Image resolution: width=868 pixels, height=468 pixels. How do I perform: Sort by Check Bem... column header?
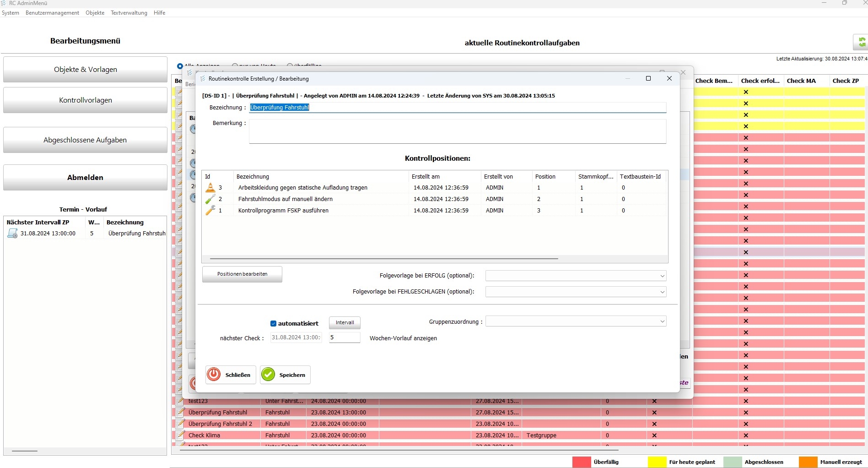click(716, 81)
